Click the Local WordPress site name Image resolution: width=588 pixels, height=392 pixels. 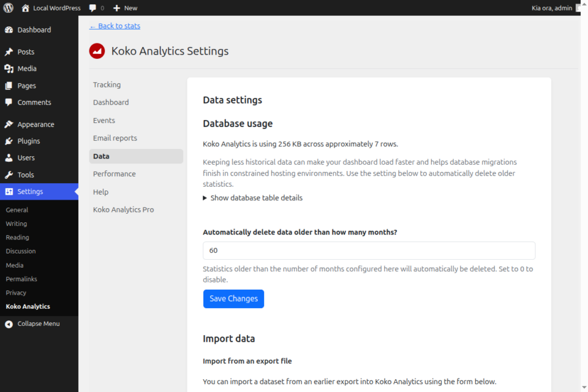(x=56, y=8)
